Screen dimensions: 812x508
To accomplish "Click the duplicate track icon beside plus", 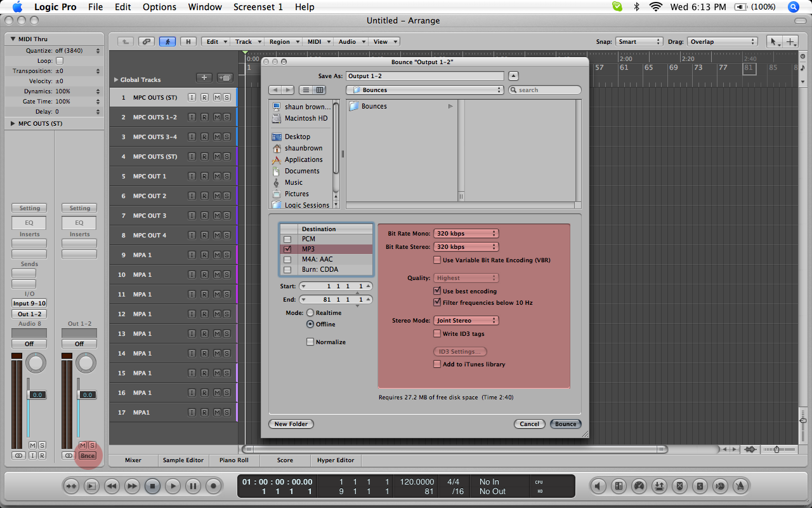I will pyautogui.click(x=225, y=77).
